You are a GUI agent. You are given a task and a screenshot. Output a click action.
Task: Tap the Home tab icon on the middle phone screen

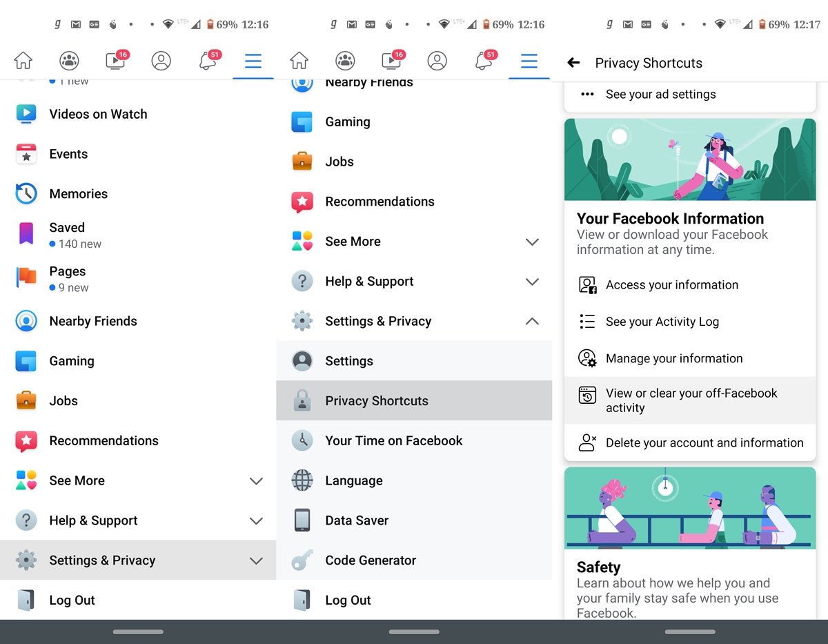pyautogui.click(x=299, y=61)
